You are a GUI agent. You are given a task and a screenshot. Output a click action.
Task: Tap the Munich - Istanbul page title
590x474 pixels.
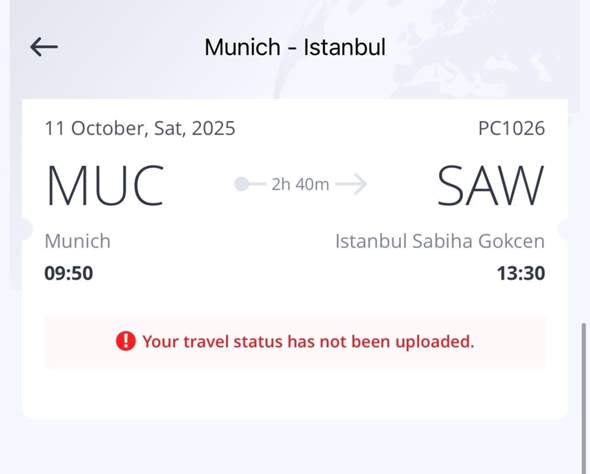(295, 47)
